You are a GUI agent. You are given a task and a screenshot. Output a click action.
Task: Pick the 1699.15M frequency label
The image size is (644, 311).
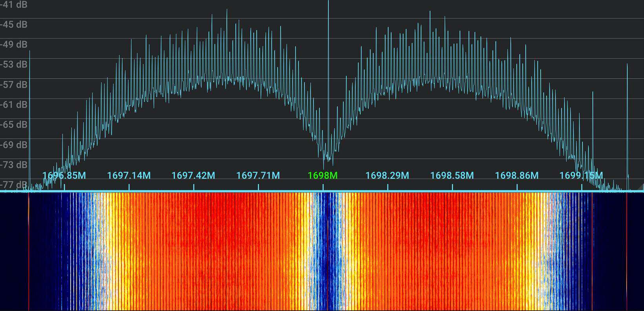(581, 175)
